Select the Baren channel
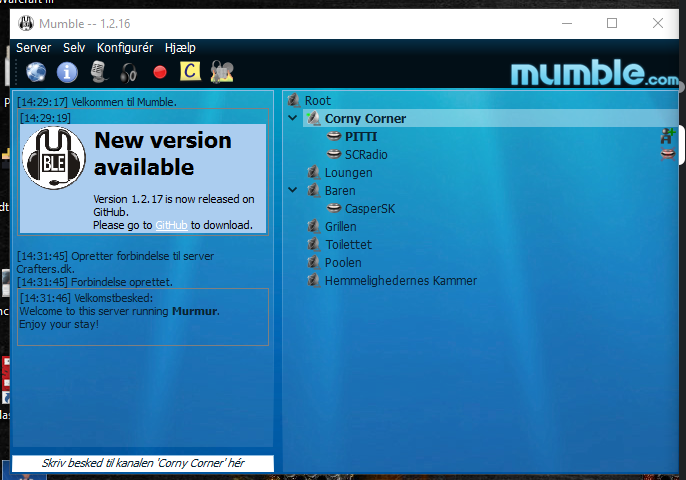Screen dimensions: 686x480 coord(340,190)
